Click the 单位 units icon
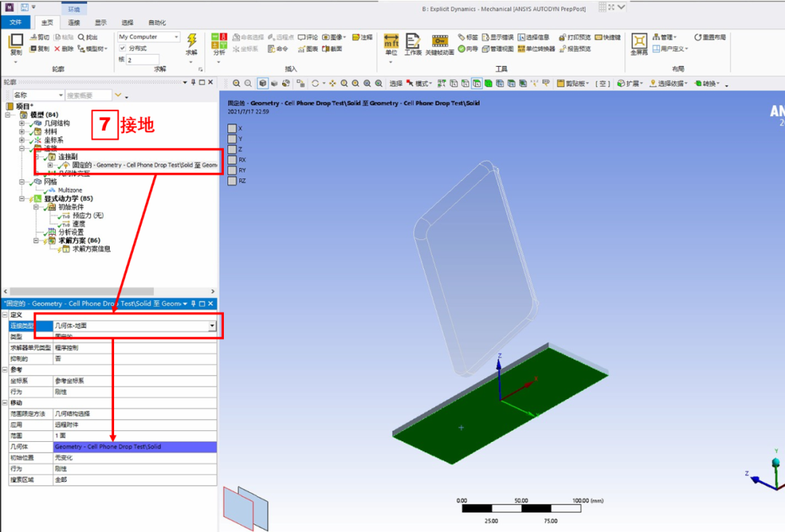Image resolution: width=785 pixels, height=532 pixels. point(391,41)
